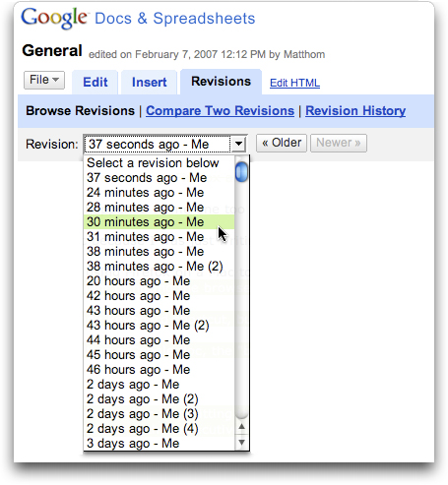Viewport: 448px width, 485px height.
Task: Select highlighted '30 minutes ago - Me' revision
Action: (x=160, y=222)
